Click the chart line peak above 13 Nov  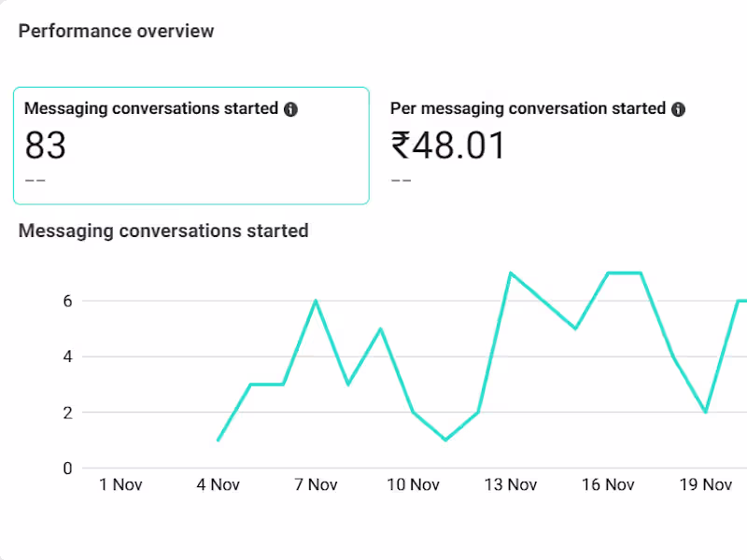(x=510, y=273)
